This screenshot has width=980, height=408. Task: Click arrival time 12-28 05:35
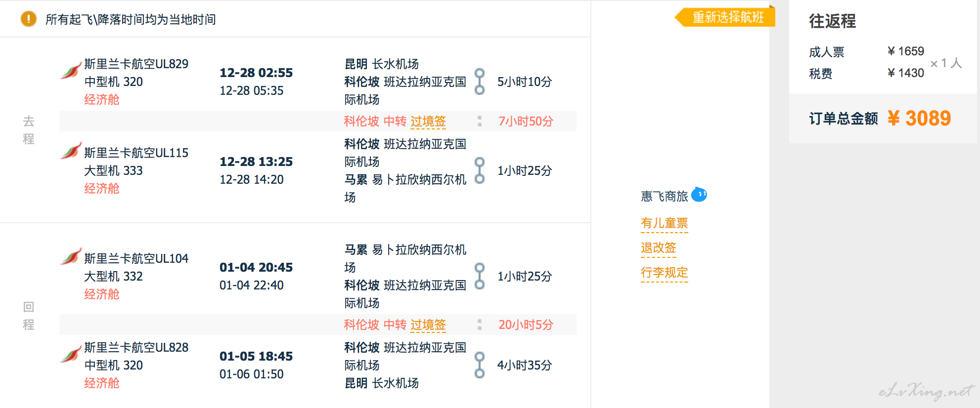click(x=252, y=90)
